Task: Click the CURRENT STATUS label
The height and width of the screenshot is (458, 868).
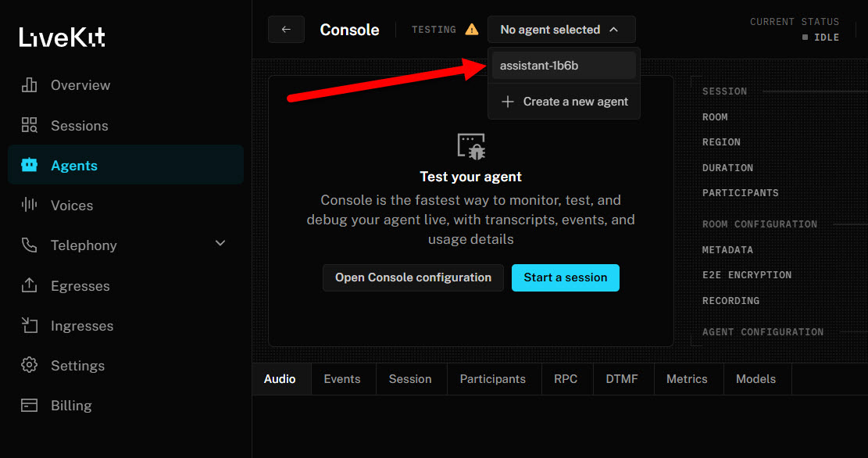Action: click(x=795, y=22)
